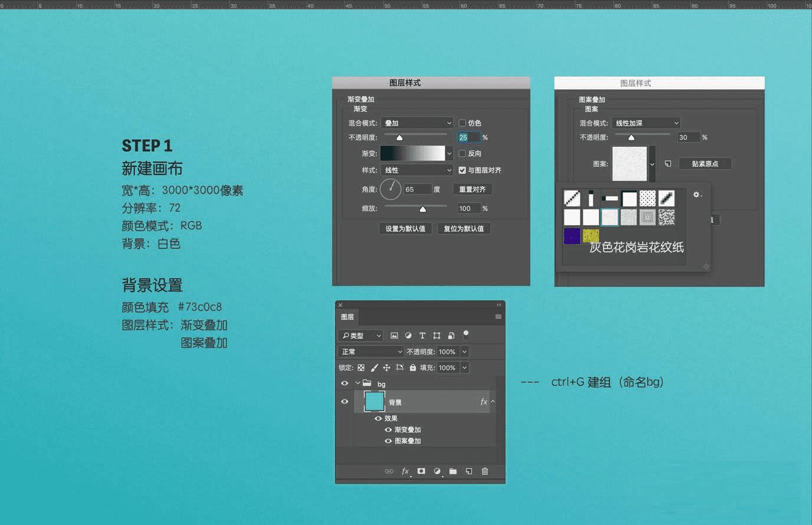The image size is (812, 525).
Task: Open the 填充 fill slider arrow
Action: click(465, 367)
